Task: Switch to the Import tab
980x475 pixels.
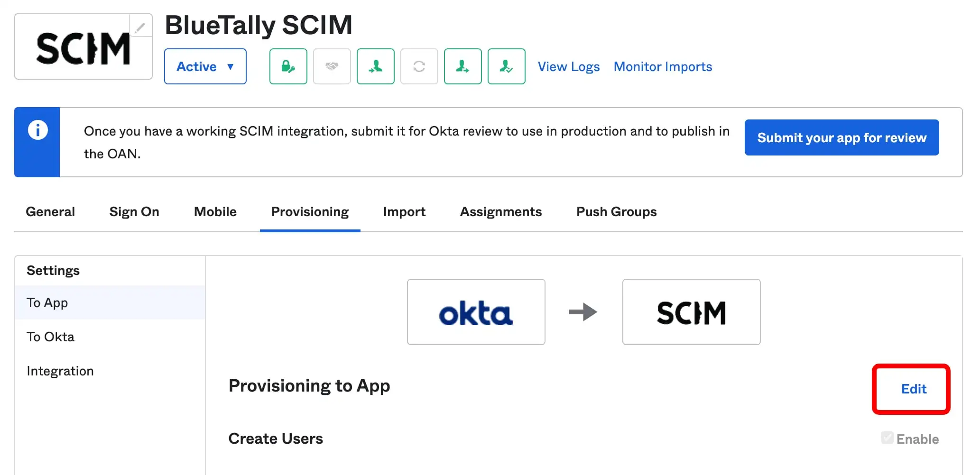Action: pyautogui.click(x=404, y=212)
